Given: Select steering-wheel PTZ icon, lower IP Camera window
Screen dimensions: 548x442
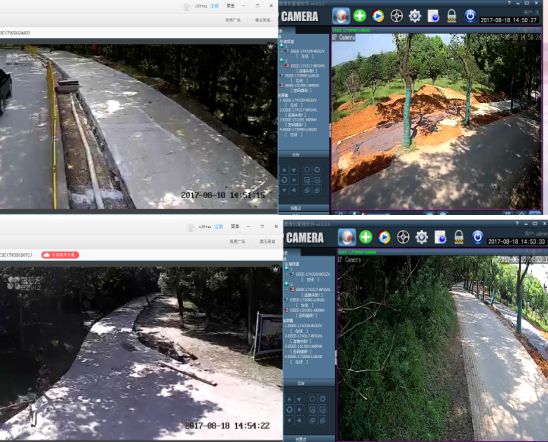Looking at the screenshot, I should tap(403, 237).
